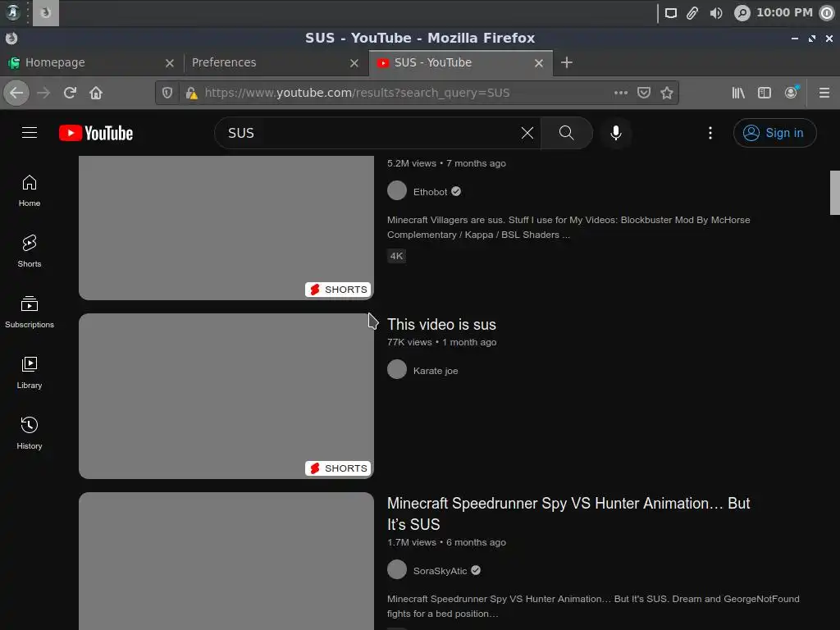Open the YouTube guide hamburger menu
Viewport: 840px width, 630px height.
pos(30,133)
